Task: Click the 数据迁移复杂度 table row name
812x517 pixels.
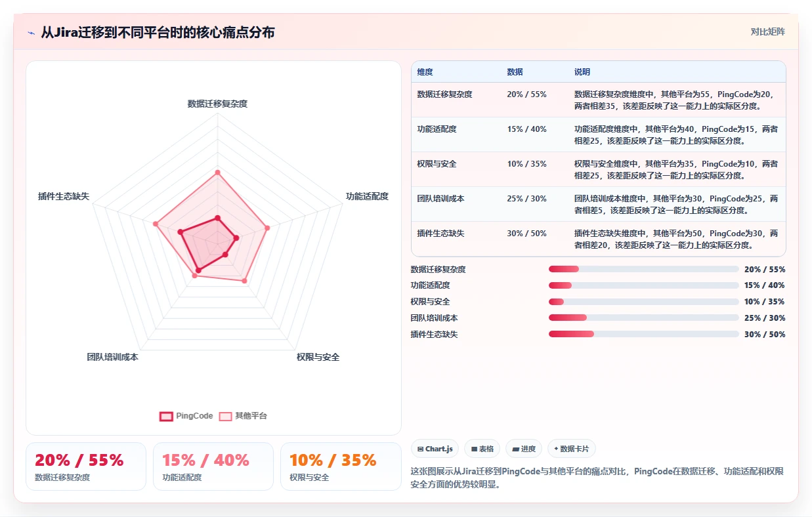Action: pos(444,94)
